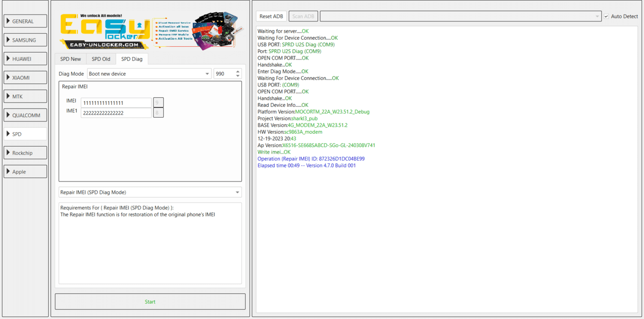Click the Scan ADB button
This screenshot has height=319, width=644.
click(303, 17)
